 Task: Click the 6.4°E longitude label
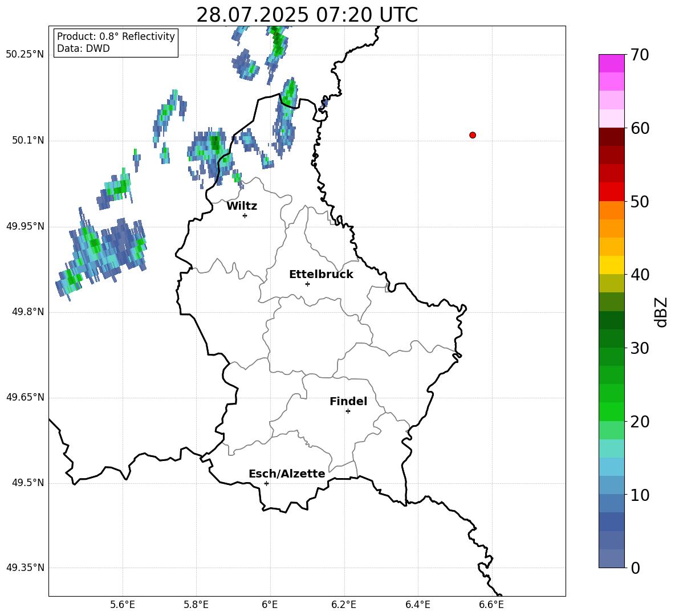pos(417,605)
